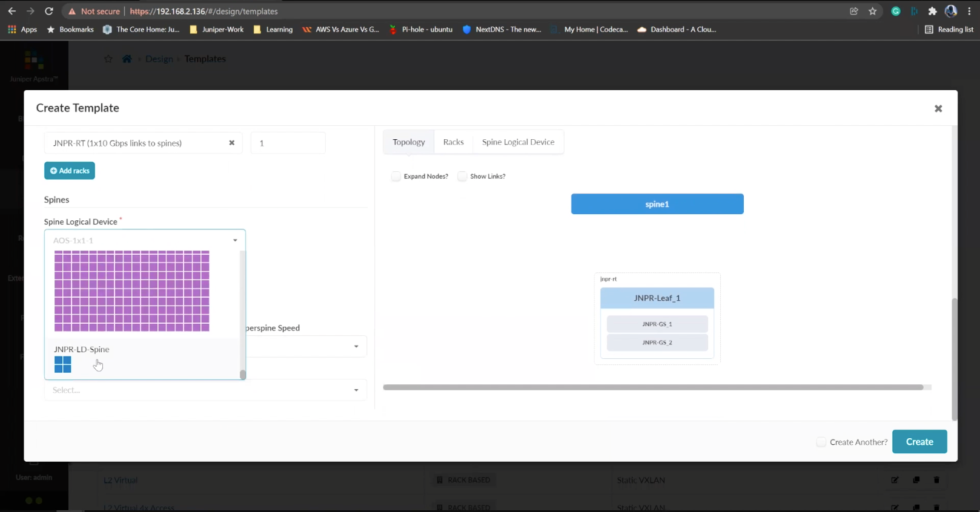Reload the page with the refresh icon
Viewport: 980px width, 512px height.
(x=49, y=11)
